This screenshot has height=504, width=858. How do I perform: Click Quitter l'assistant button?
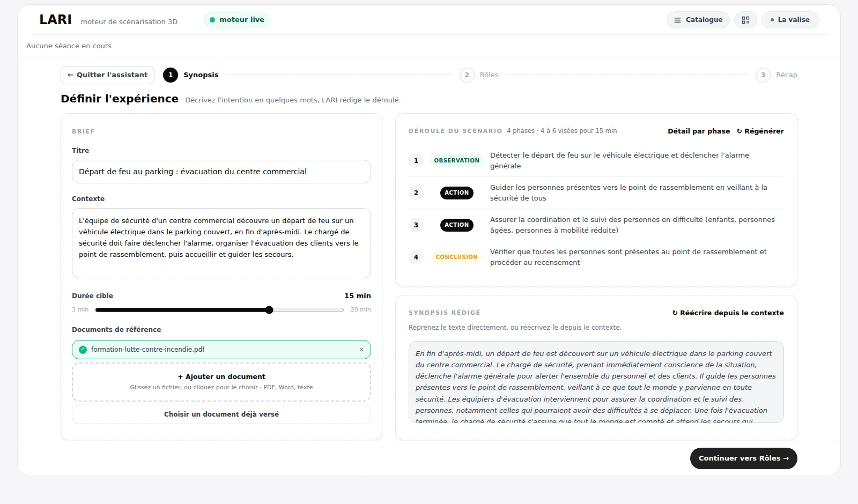[x=107, y=75]
